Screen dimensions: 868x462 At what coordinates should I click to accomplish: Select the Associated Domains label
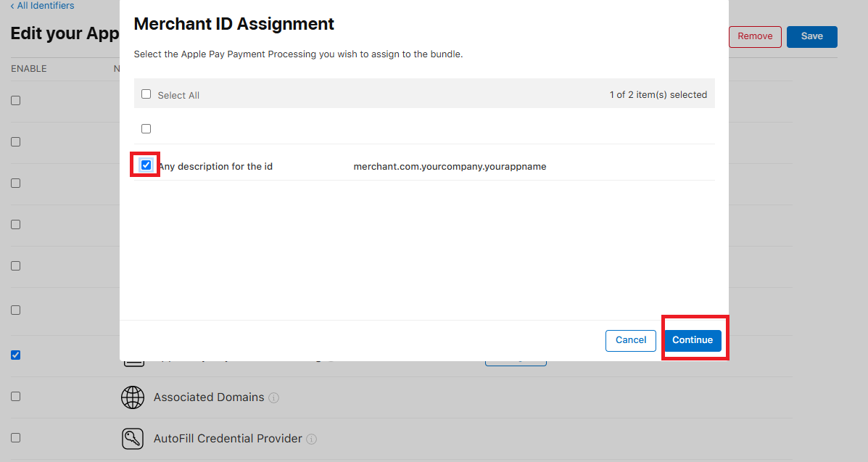(x=209, y=397)
